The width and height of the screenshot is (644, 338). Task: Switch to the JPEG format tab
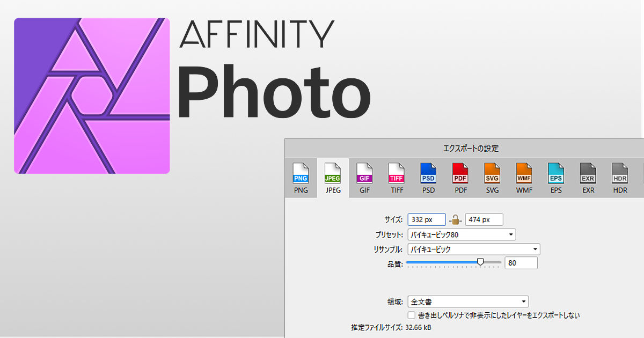(333, 178)
